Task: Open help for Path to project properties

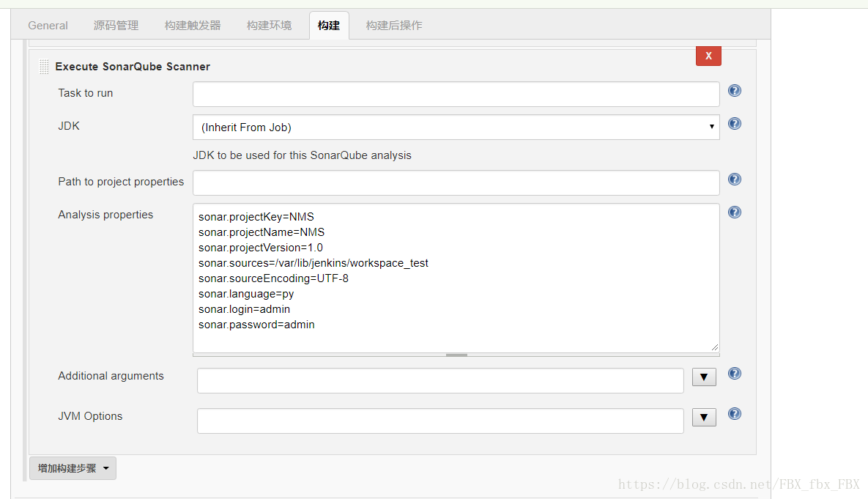Action: pyautogui.click(x=735, y=180)
